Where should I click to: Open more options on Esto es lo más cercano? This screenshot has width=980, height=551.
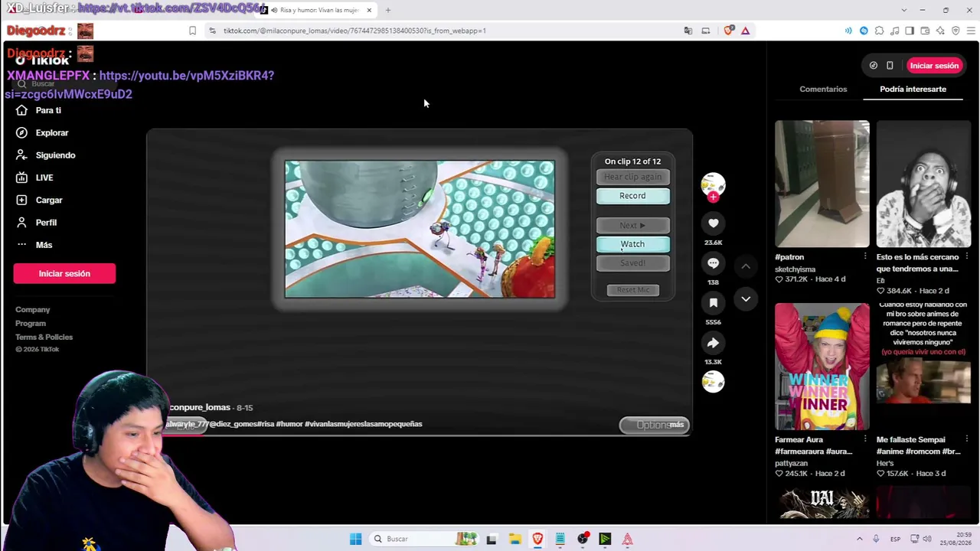pos(967,257)
